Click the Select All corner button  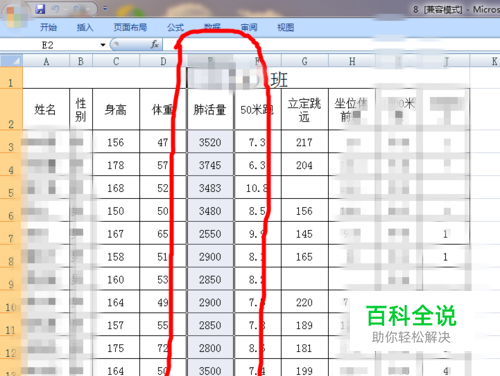click(12, 61)
